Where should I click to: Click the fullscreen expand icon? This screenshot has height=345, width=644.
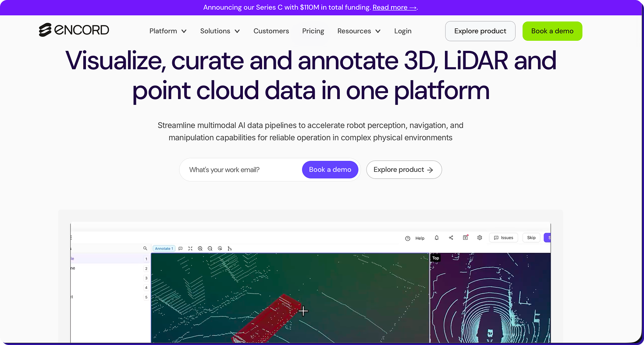[x=190, y=249]
